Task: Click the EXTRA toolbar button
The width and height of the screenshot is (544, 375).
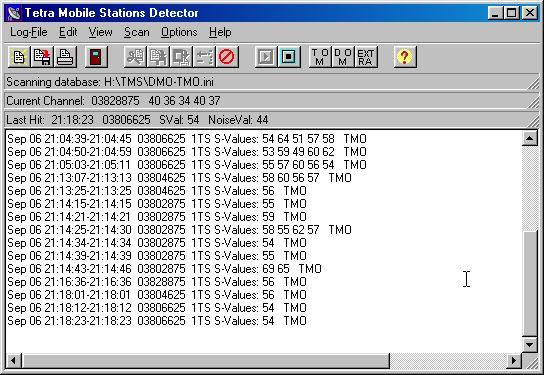Action: coord(366,57)
